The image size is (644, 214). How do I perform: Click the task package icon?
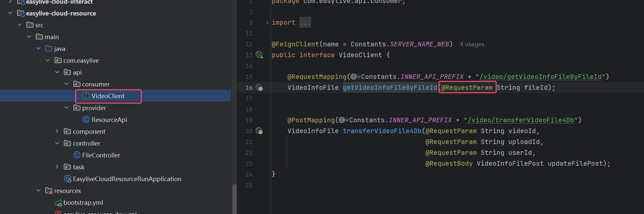(x=67, y=167)
